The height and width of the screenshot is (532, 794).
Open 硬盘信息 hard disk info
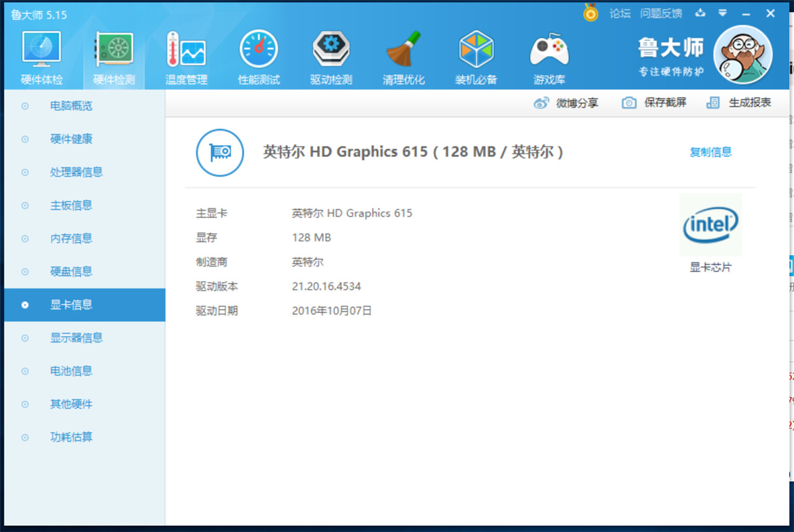[x=85, y=272]
